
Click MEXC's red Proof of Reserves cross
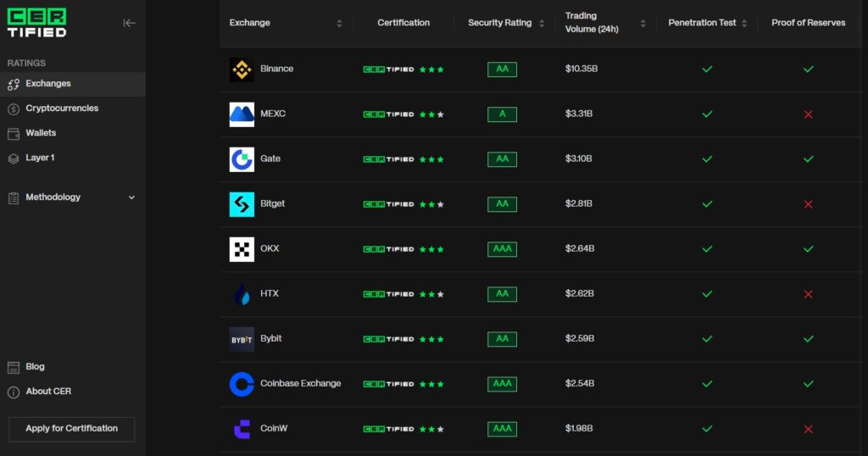click(x=808, y=114)
